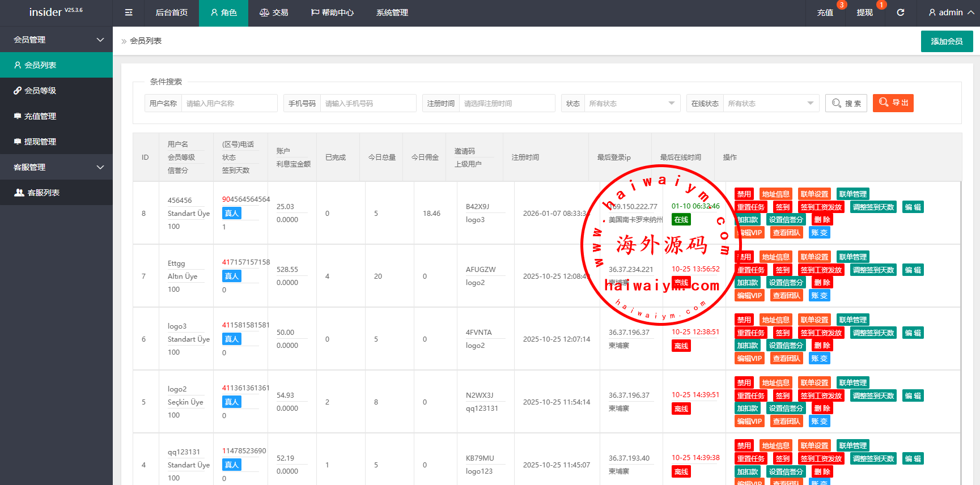Open the 充值 notifications with badge

point(825,12)
